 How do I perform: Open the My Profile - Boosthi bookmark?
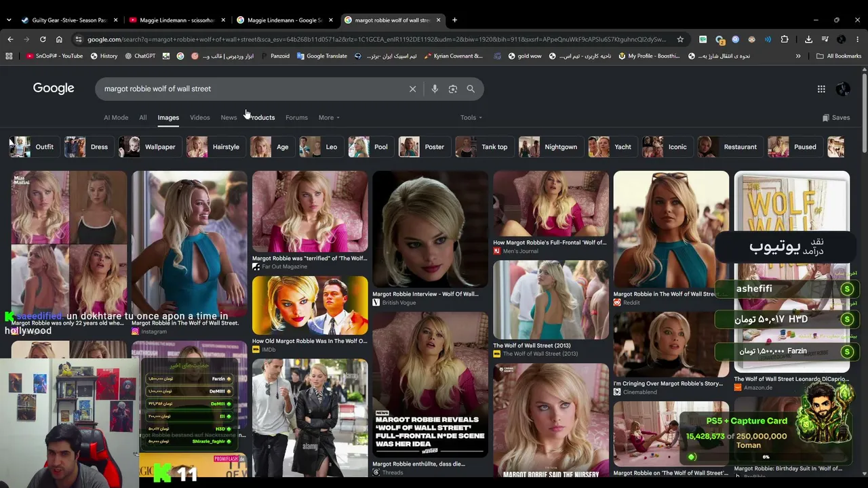point(649,56)
